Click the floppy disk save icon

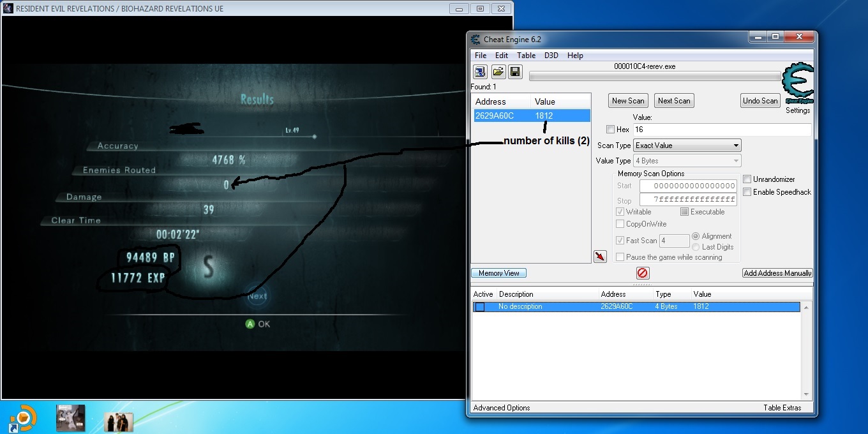coord(514,71)
